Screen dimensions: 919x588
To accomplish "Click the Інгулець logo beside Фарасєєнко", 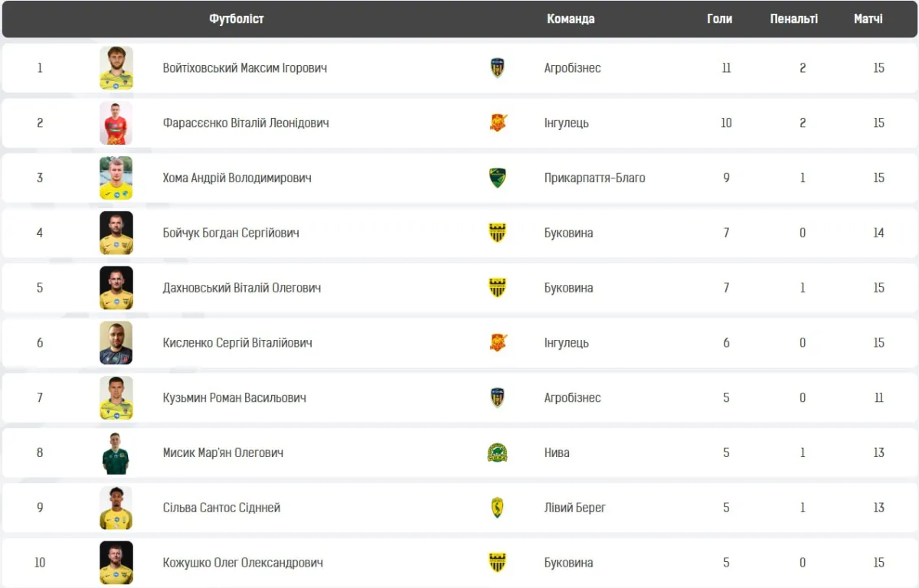I will 498,122.
